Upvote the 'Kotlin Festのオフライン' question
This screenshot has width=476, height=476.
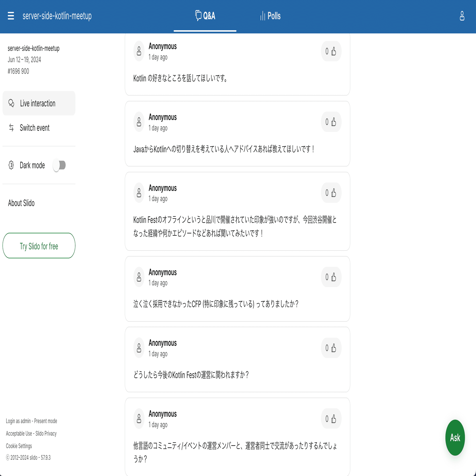pos(331,193)
